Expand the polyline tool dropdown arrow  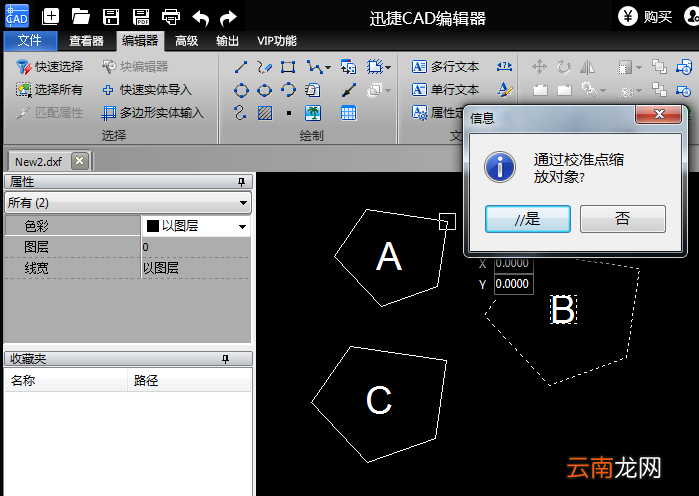328,68
